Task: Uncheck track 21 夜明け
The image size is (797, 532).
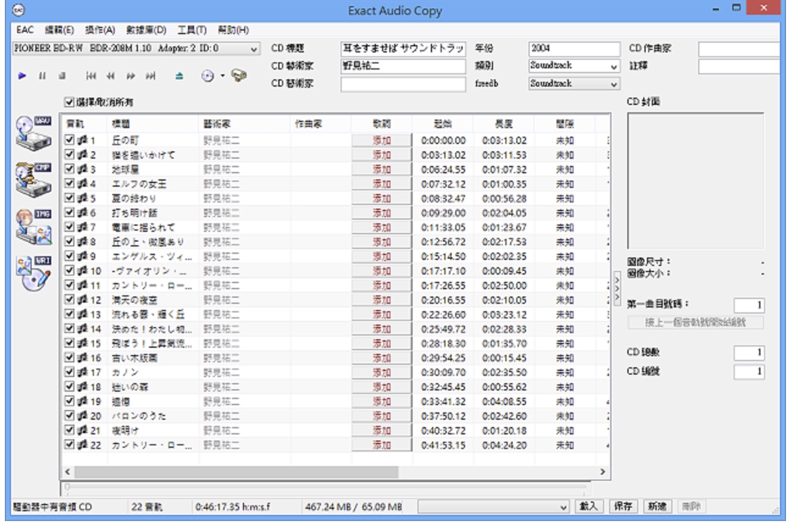Action: 70,431
